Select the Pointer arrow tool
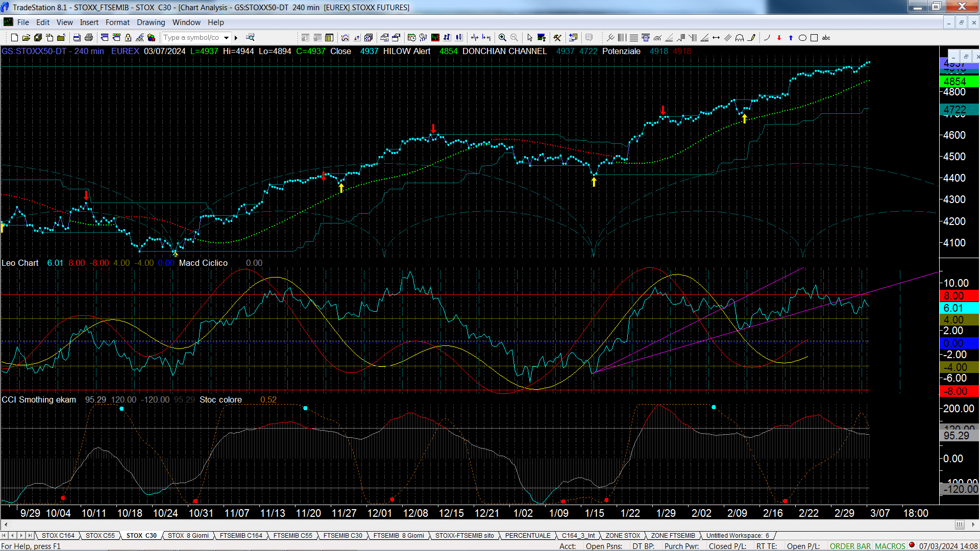The image size is (980, 551). 530,37
